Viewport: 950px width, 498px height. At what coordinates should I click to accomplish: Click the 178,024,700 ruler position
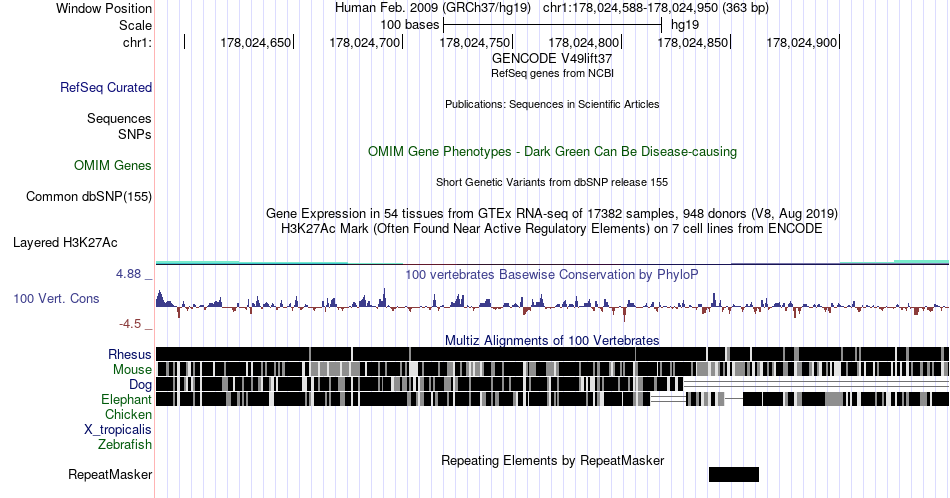pos(365,42)
